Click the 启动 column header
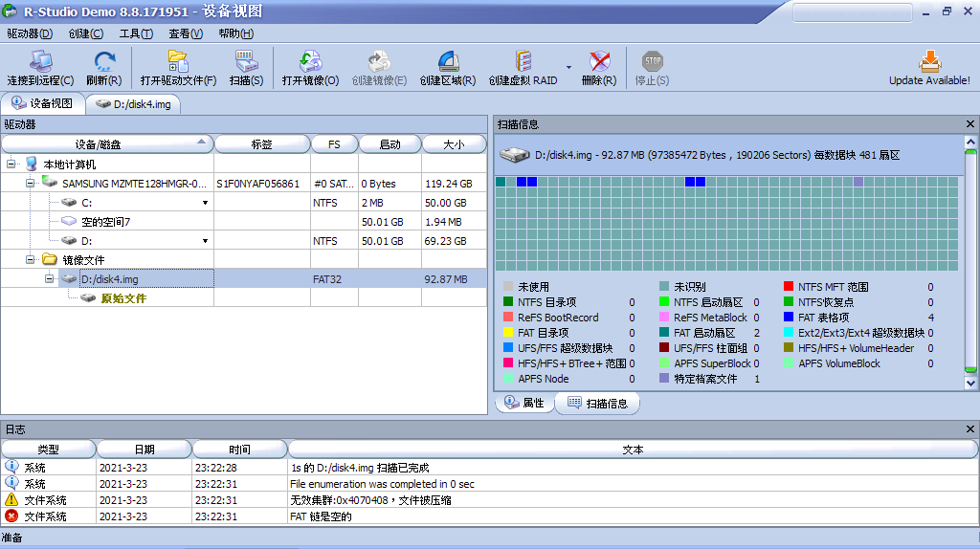The height and width of the screenshot is (549, 980). click(390, 144)
